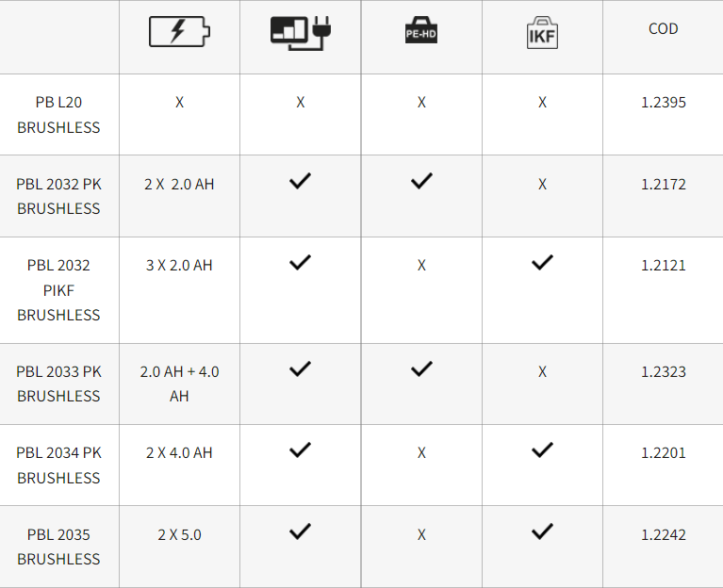The image size is (723, 588).
Task: Select the PBL 2032 PIKF BRUSHLESS label
Action: tap(58, 290)
